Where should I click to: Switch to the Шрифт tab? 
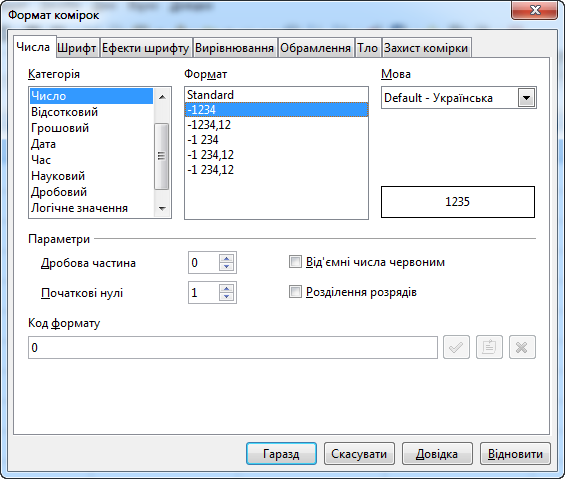coord(77,48)
